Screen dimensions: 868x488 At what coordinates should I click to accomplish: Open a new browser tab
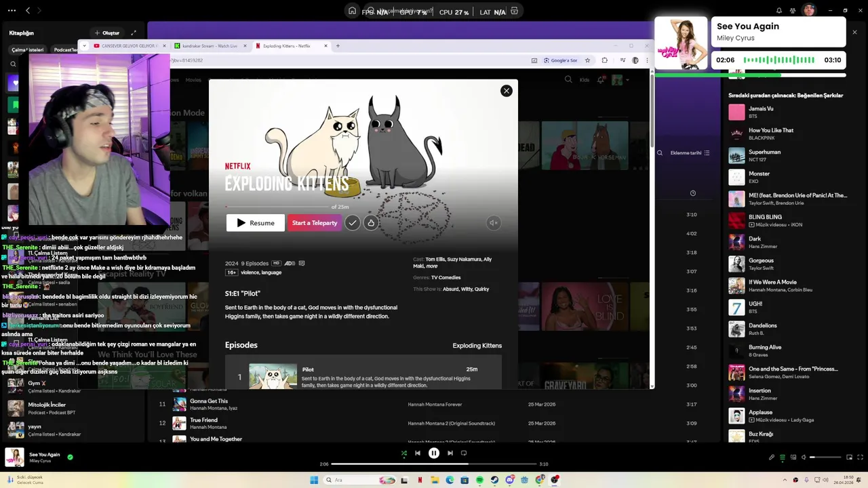point(338,46)
